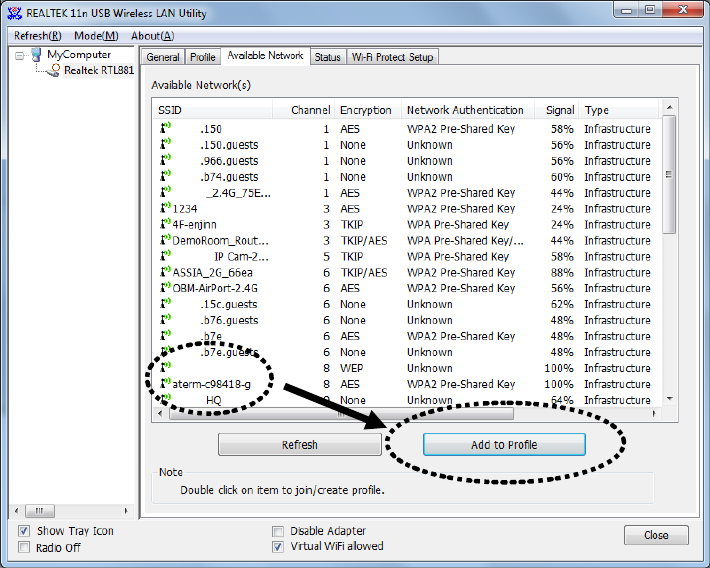Screen dimensions: 710x568
Task: Click network icon on the .150.guests row
Action: click(x=166, y=144)
